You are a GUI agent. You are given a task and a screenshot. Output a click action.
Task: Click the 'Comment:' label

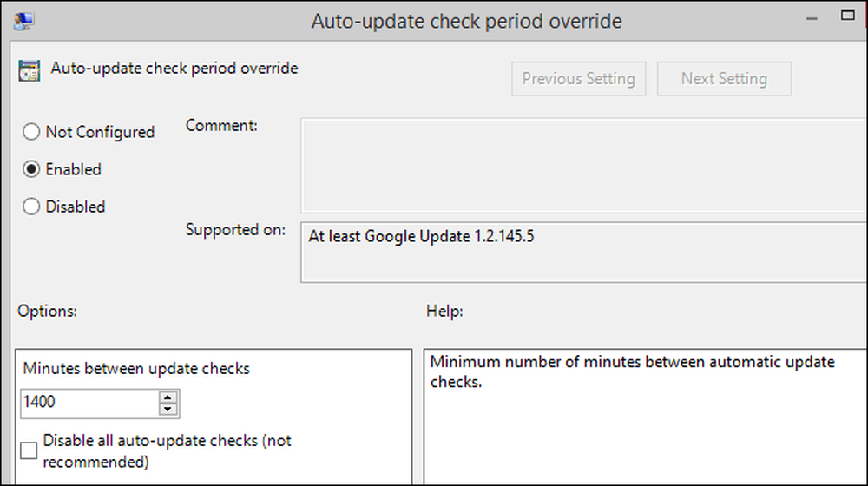pos(221,126)
